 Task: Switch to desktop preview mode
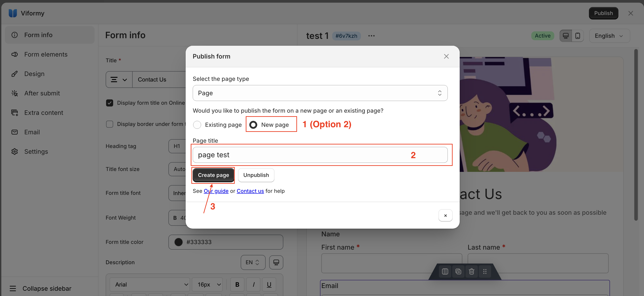point(566,36)
